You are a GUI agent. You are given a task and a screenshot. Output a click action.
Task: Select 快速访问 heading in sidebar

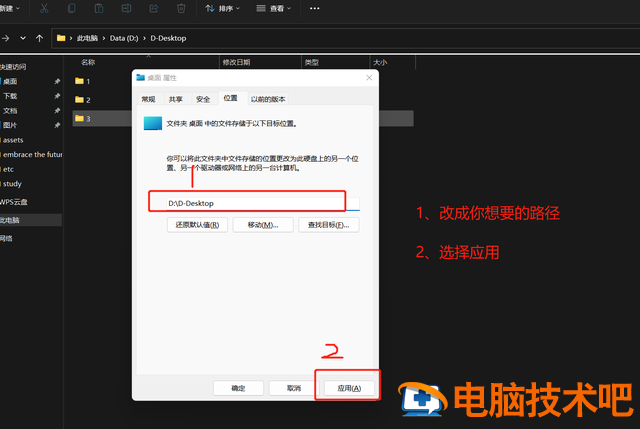click(x=13, y=67)
